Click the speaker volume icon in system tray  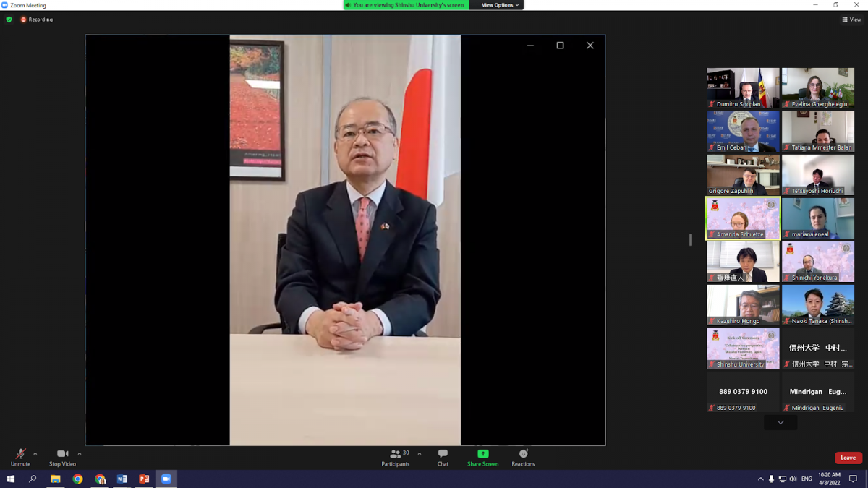[x=794, y=479]
